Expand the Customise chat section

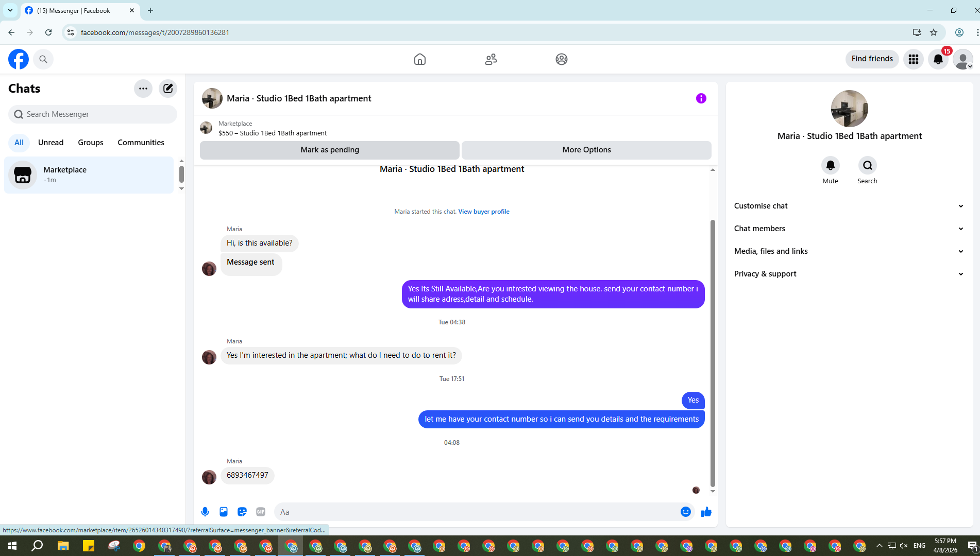point(850,206)
